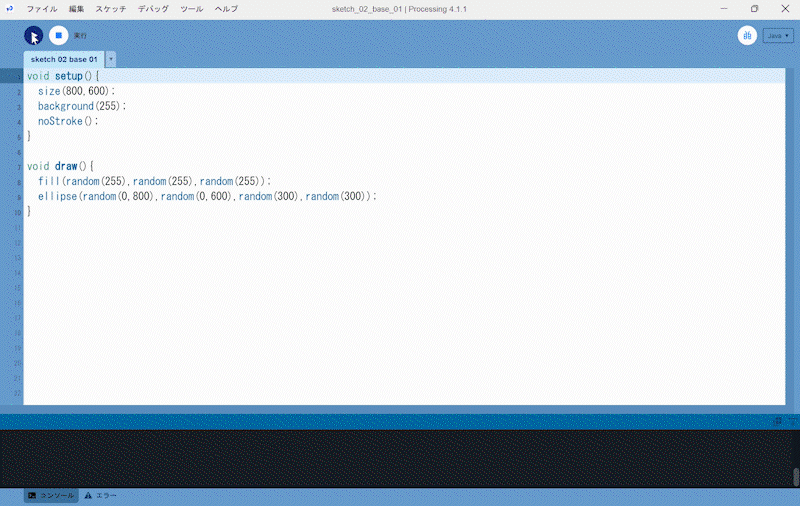This screenshot has width=800, height=506.
Task: Maximize the Processing window
Action: (755, 9)
